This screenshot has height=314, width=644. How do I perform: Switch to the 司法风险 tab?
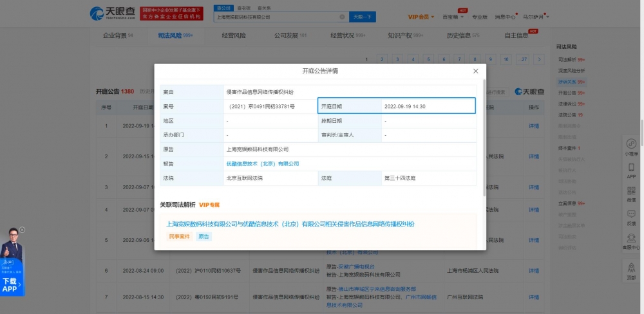(175, 35)
